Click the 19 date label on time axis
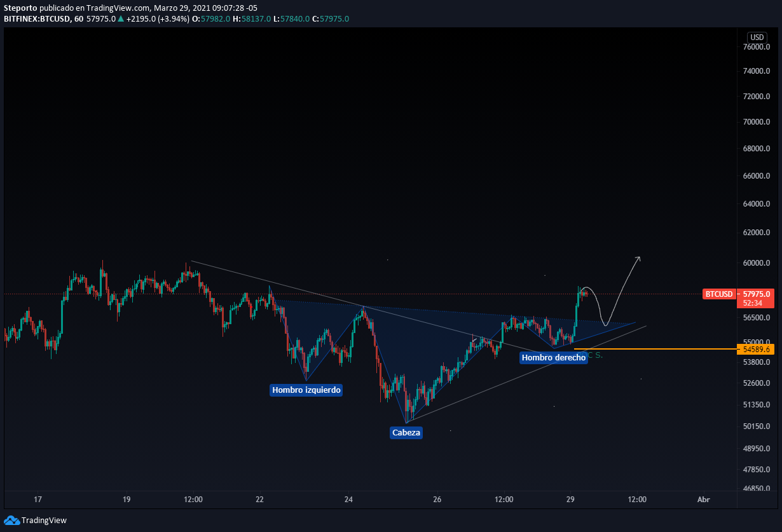The width and height of the screenshot is (782, 532). coord(127,500)
